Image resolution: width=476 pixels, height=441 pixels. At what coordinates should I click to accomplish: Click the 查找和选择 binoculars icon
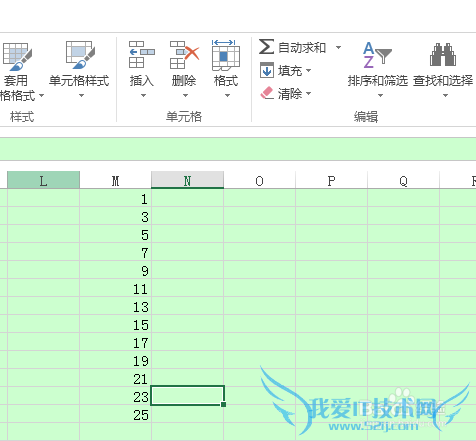(443, 55)
